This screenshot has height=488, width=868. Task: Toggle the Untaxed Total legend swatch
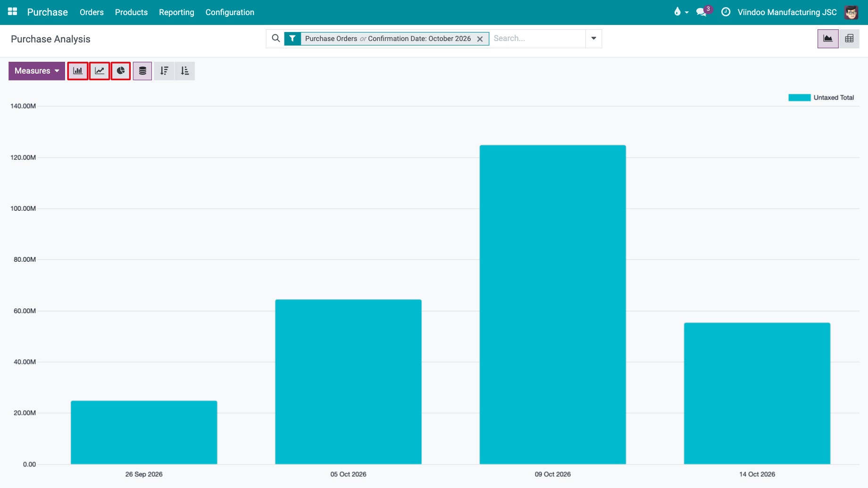click(799, 98)
